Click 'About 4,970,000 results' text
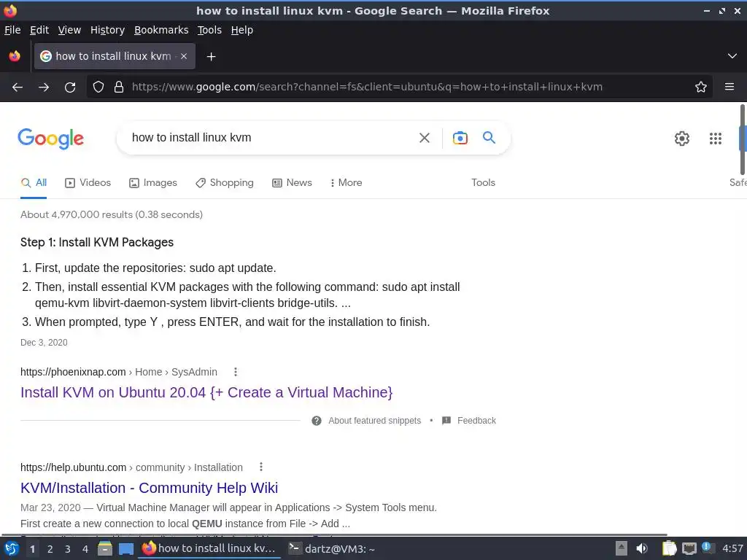 [112, 215]
